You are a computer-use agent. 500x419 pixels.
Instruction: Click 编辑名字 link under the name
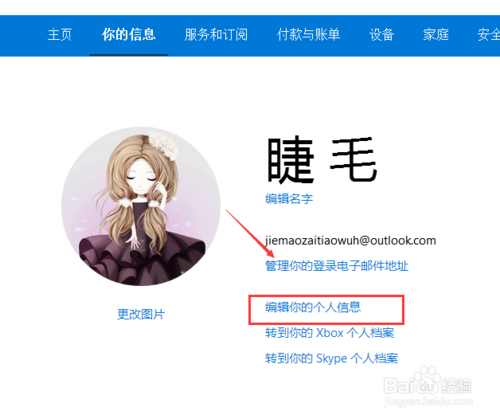(289, 199)
